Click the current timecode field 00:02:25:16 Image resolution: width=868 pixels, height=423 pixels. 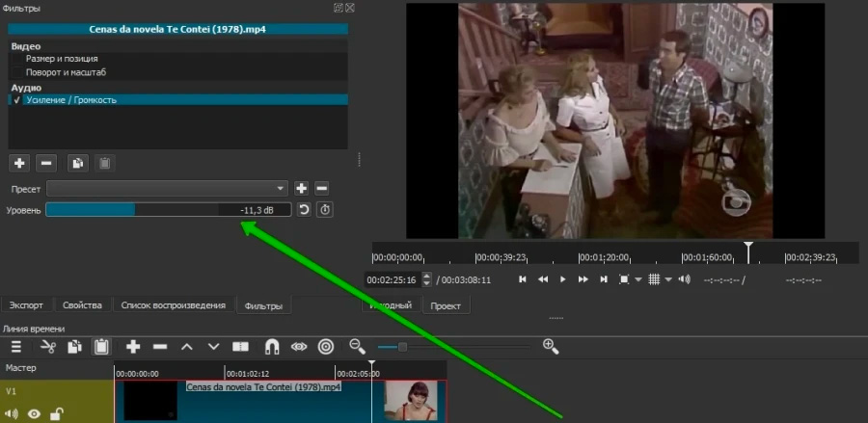point(392,280)
